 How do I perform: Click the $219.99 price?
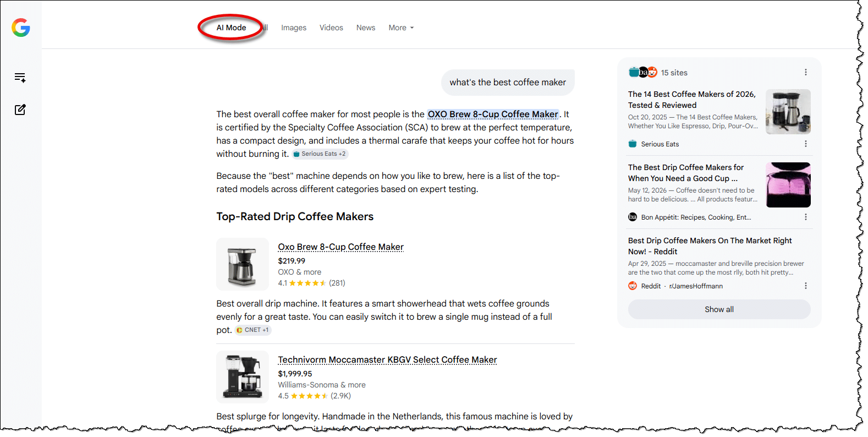[292, 261]
